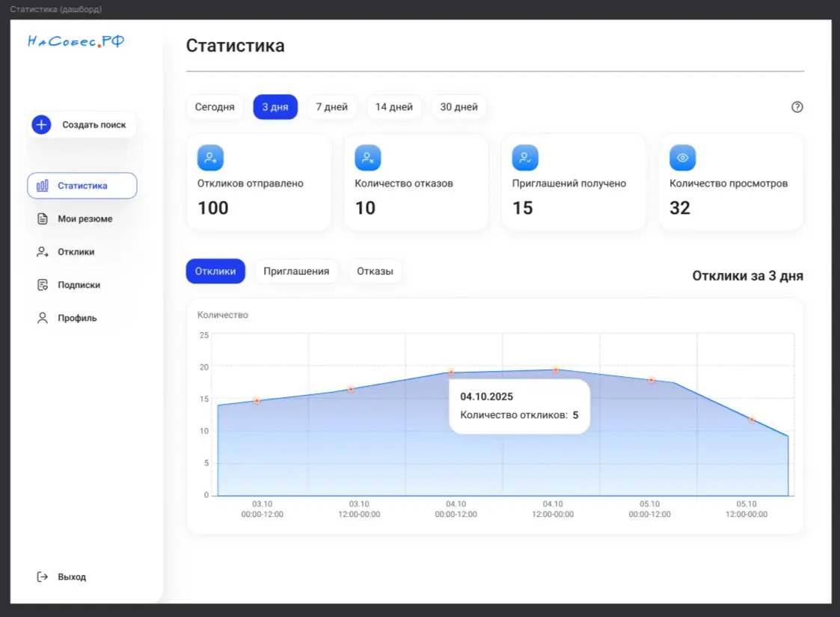Screen dimensions: 840x617
Task: Go to the Отклики sidebar section
Action: point(76,252)
